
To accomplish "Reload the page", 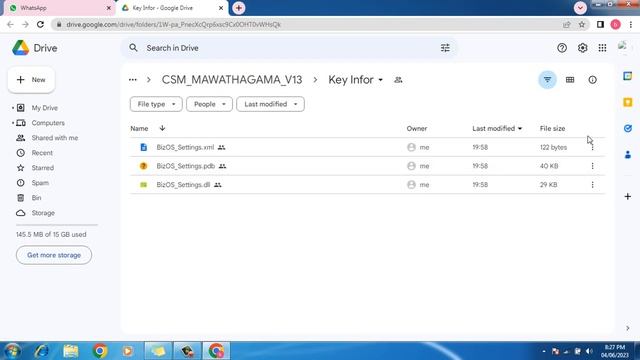I will (40, 24).
